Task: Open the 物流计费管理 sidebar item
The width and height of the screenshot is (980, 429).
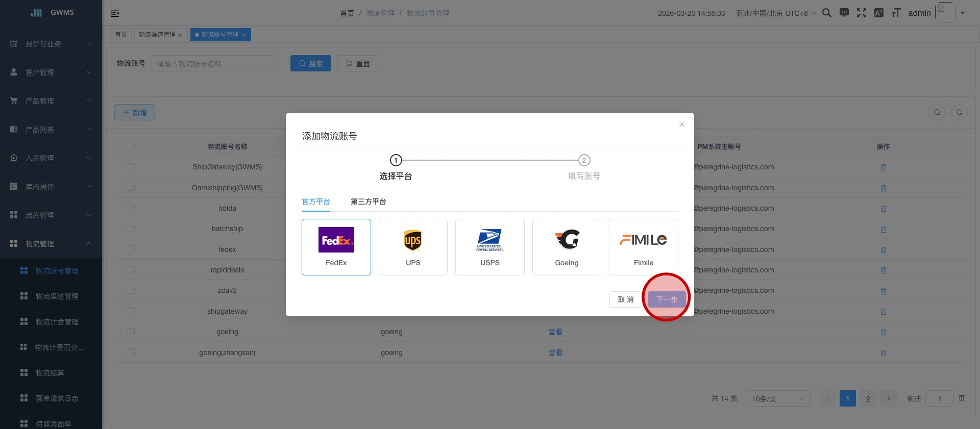Action: [x=51, y=322]
